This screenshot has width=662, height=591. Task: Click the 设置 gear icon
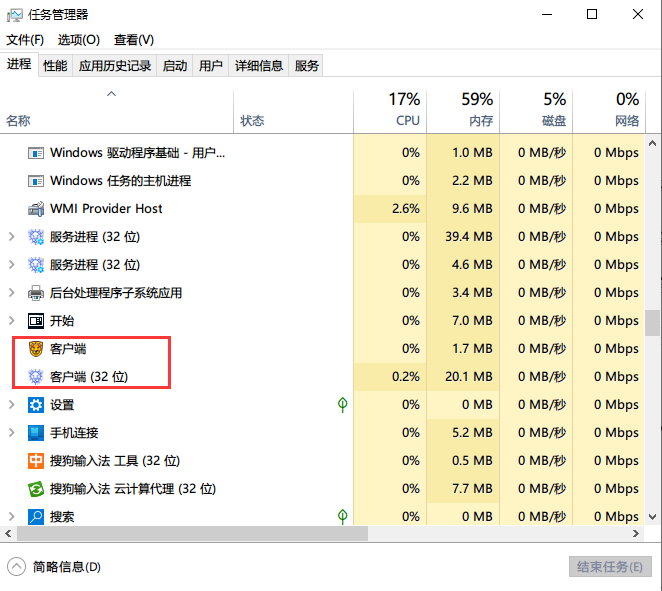click(x=36, y=405)
